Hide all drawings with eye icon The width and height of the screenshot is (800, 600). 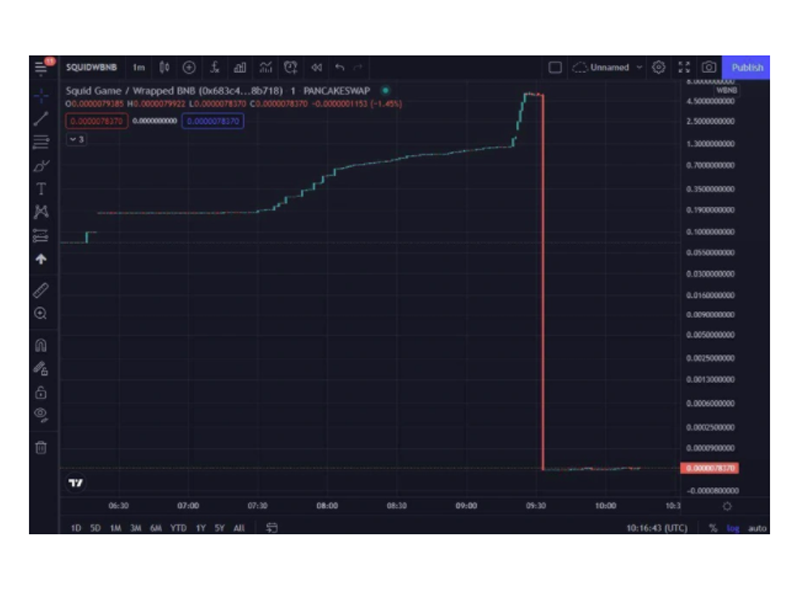[x=41, y=415]
